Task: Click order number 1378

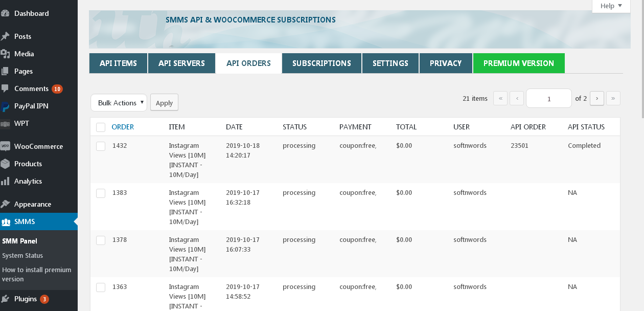Action: tap(120, 240)
